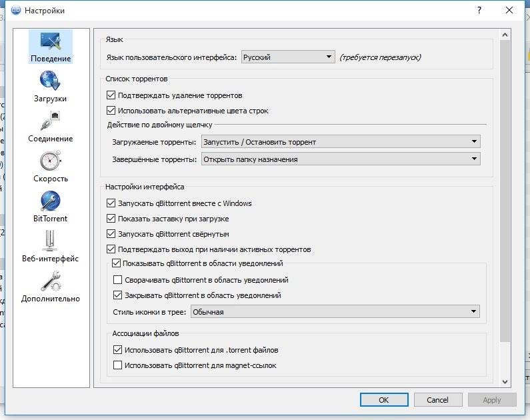Switch to the Загрузки label in sidebar
The width and height of the screenshot is (530, 420).
50,99
